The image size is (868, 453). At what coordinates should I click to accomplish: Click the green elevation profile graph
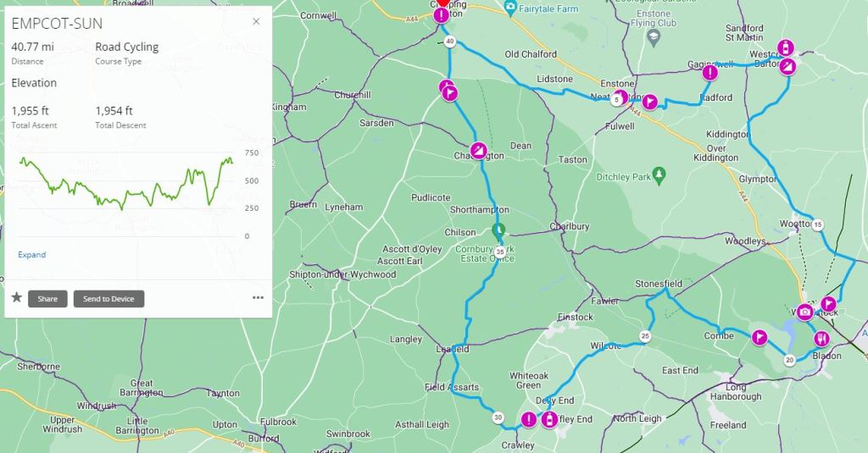click(125, 184)
